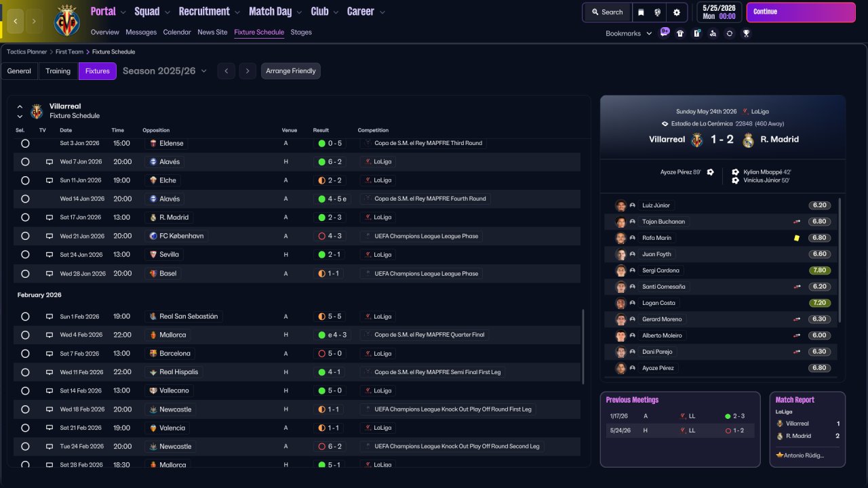Go back with the left arrow navigation button
This screenshot has height=488, width=868.
(x=15, y=21)
